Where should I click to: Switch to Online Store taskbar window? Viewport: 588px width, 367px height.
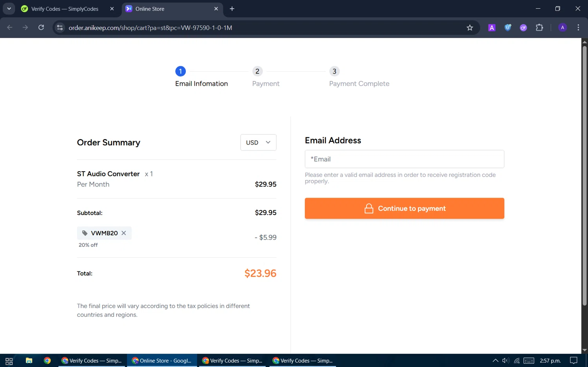point(162,361)
